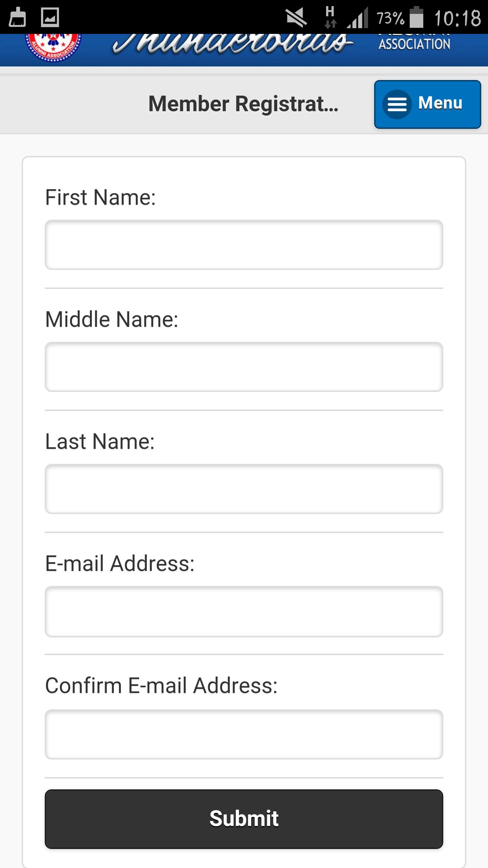Viewport: 488px width, 868px height.
Task: Tap the shopping bag notification icon
Action: tap(17, 17)
